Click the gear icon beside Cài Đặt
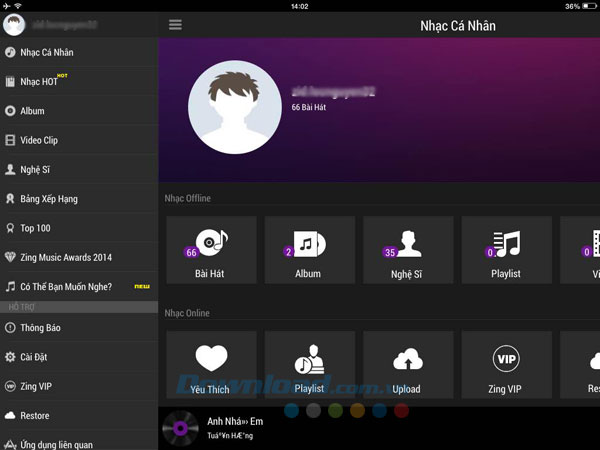This screenshot has height=450, width=600. tap(10, 357)
